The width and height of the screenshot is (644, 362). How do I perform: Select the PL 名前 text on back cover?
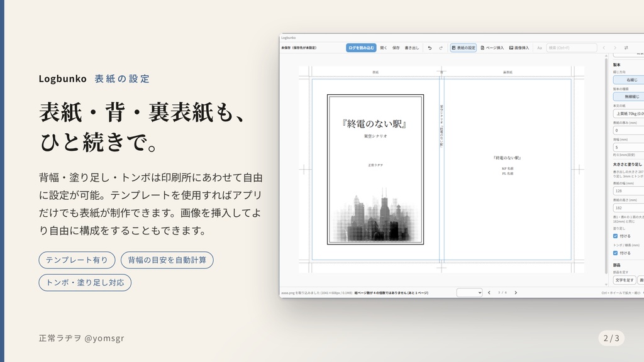[508, 173]
